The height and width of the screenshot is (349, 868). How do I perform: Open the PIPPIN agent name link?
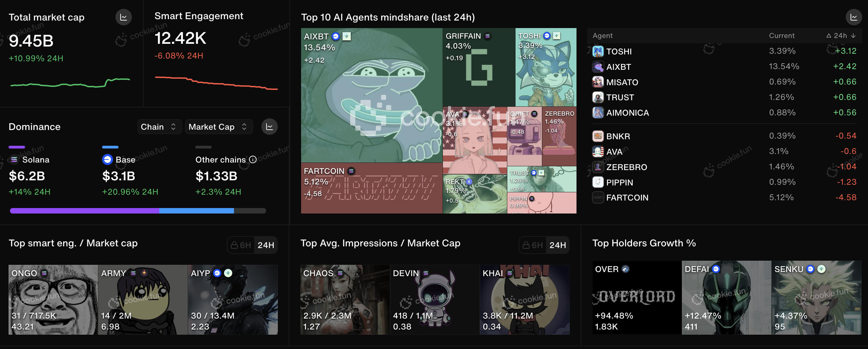coord(620,182)
